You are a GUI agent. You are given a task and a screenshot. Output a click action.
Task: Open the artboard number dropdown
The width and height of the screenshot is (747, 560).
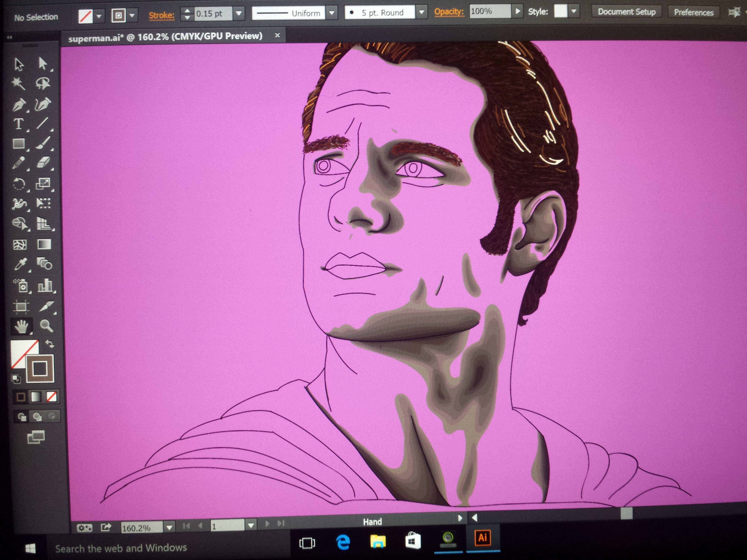pyautogui.click(x=251, y=525)
